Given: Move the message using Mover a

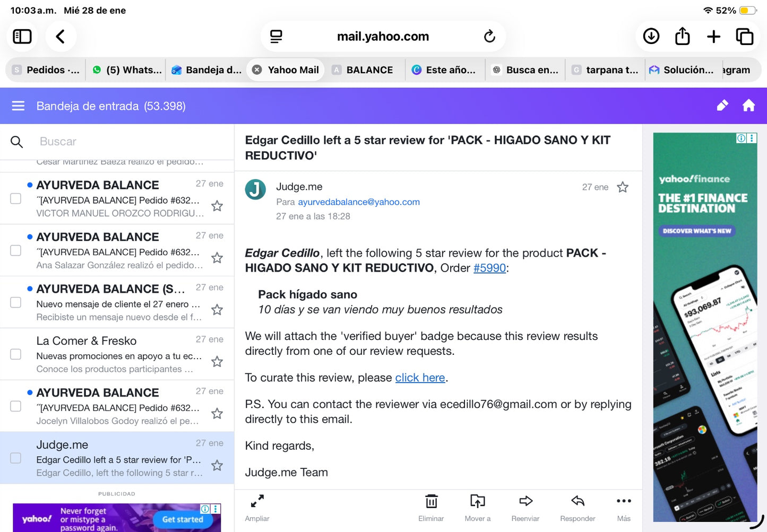Looking at the screenshot, I should (x=478, y=508).
